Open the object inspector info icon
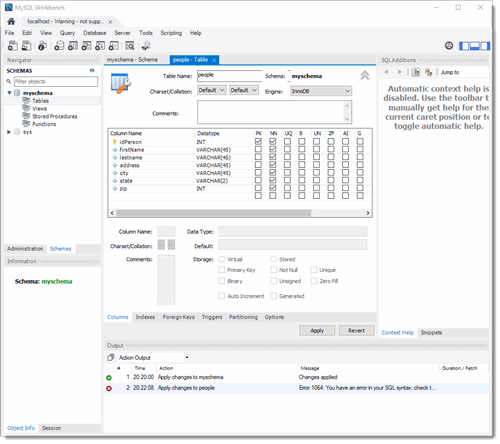Viewport: 500px width, 444px height. [42, 46]
